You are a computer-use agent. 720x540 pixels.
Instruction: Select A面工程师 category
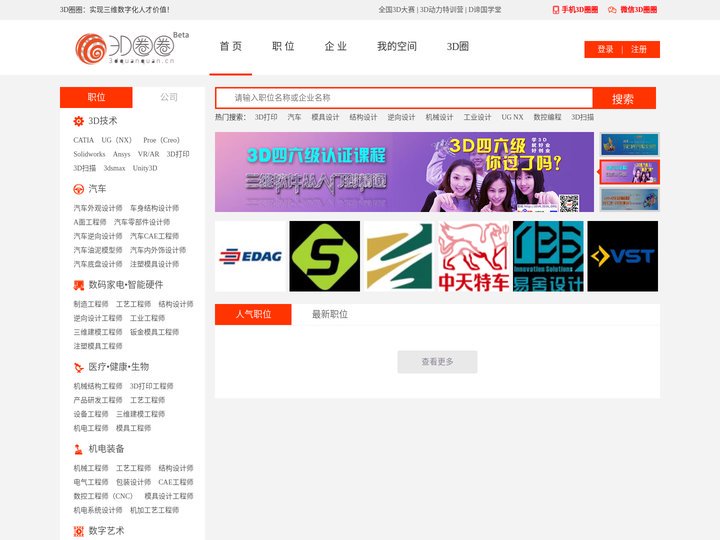pyautogui.click(x=90, y=222)
